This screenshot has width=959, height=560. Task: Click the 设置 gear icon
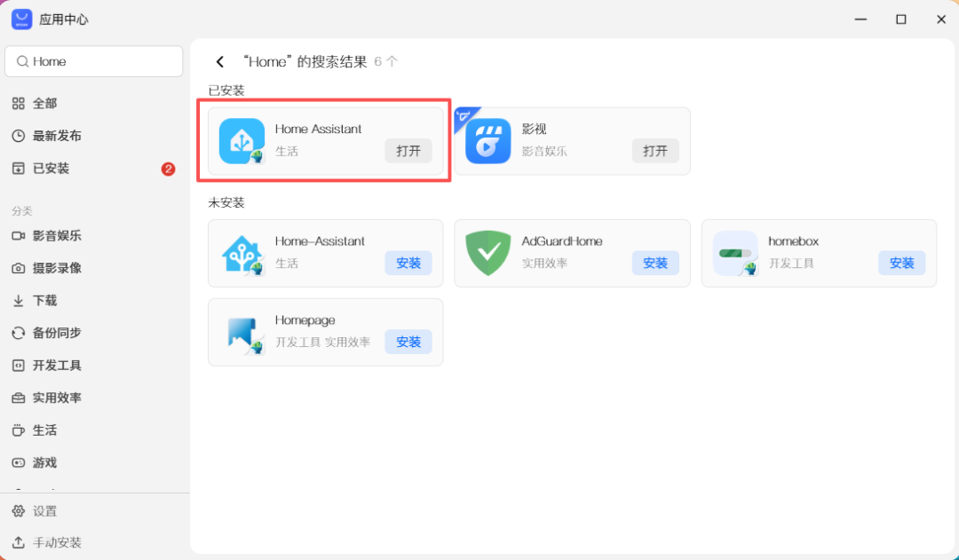tap(19, 510)
